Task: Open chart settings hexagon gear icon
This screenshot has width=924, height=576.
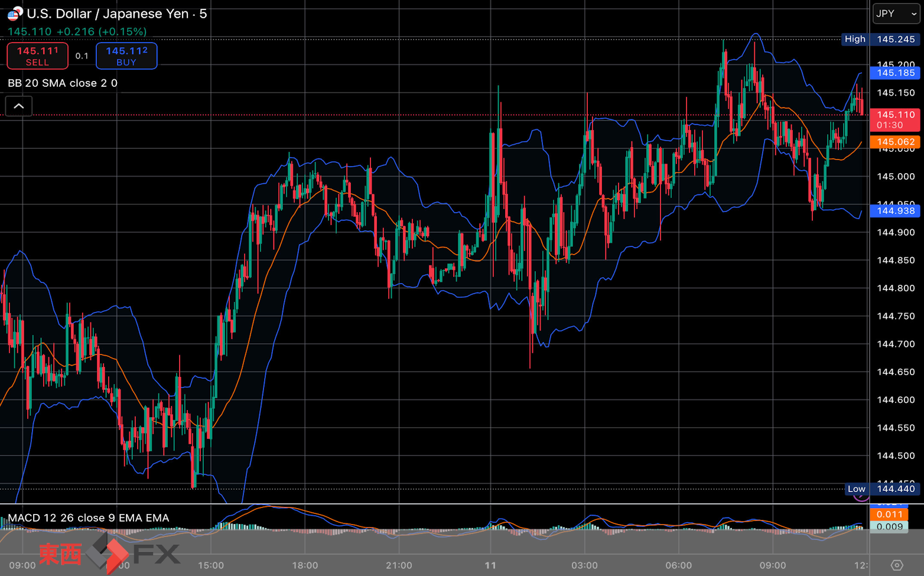Action: click(896, 565)
